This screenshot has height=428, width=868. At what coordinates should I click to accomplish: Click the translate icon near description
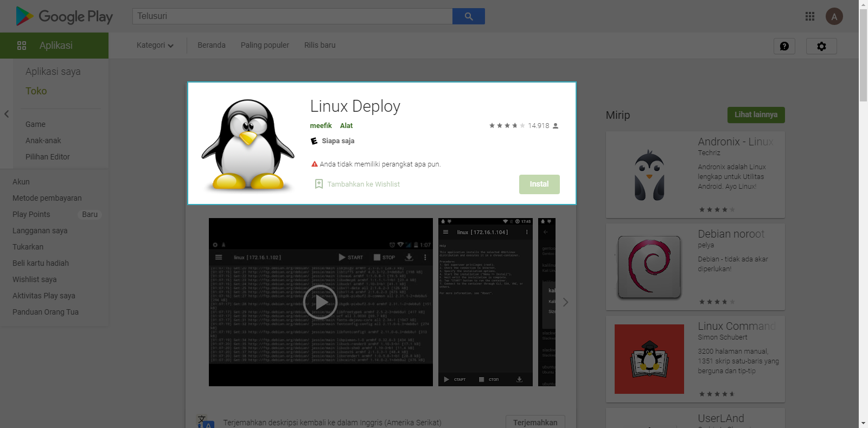[205, 421]
